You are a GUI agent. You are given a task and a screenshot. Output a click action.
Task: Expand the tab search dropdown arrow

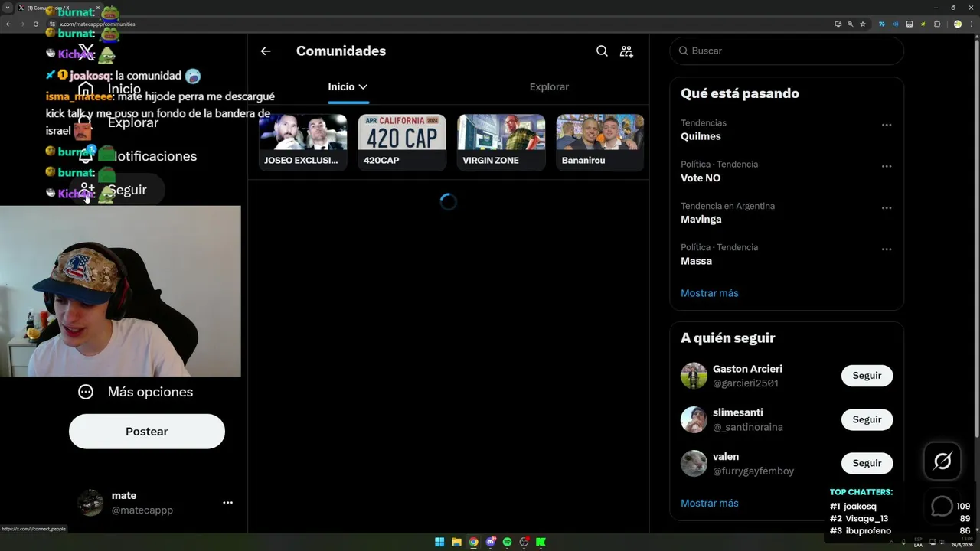click(x=8, y=8)
